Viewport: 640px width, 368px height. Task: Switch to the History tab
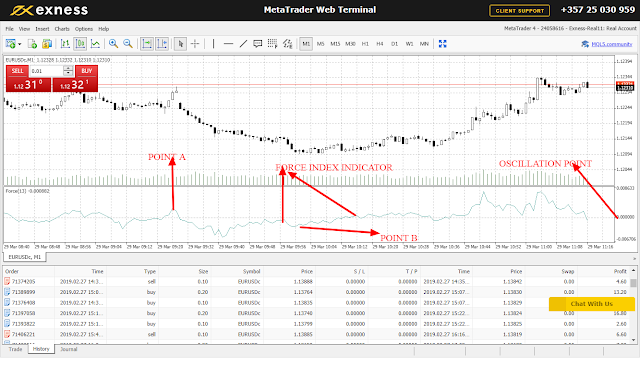[41, 349]
